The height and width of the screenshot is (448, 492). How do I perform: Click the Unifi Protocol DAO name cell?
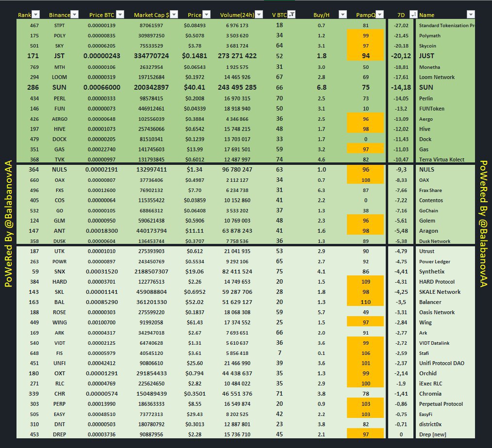(x=442, y=363)
